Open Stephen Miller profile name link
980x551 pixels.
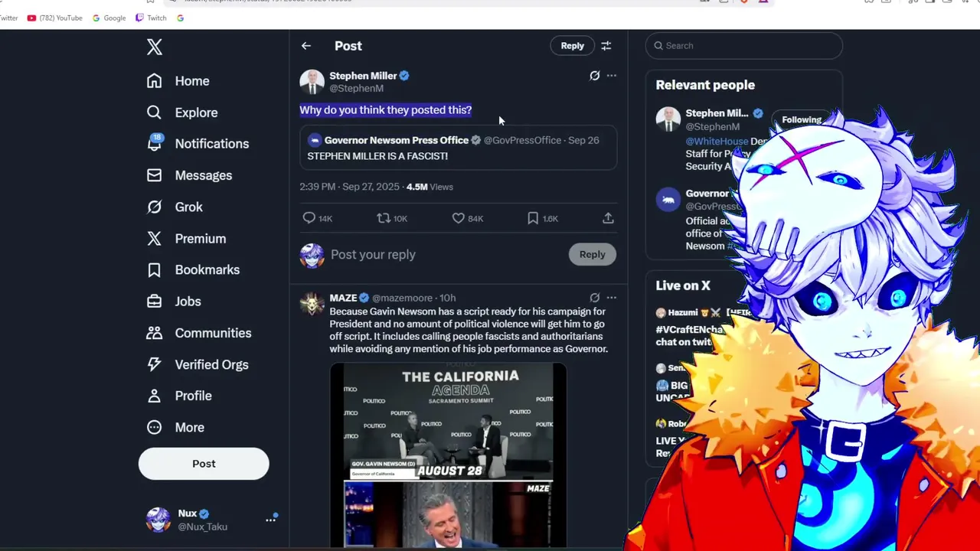tap(363, 76)
